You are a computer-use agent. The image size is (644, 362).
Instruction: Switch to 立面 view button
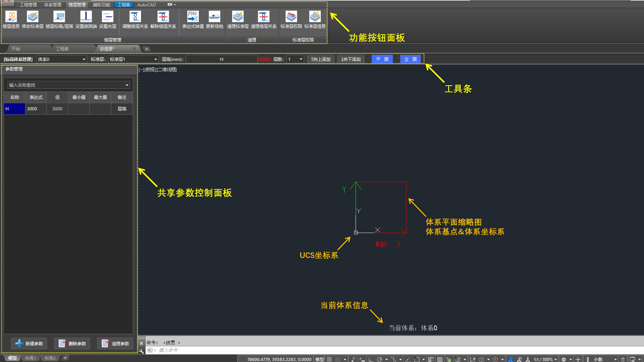[x=410, y=59]
